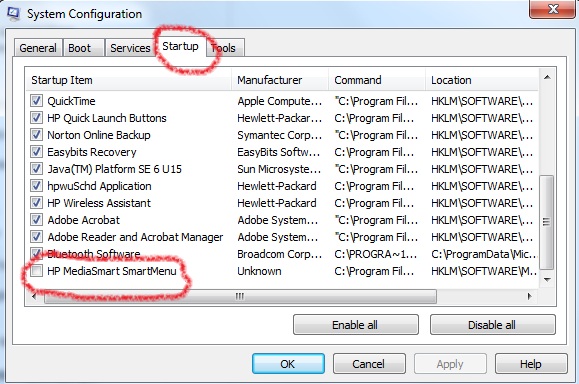Toggle Norton Online Backup checkbox
579x384 pixels.
pos(36,134)
